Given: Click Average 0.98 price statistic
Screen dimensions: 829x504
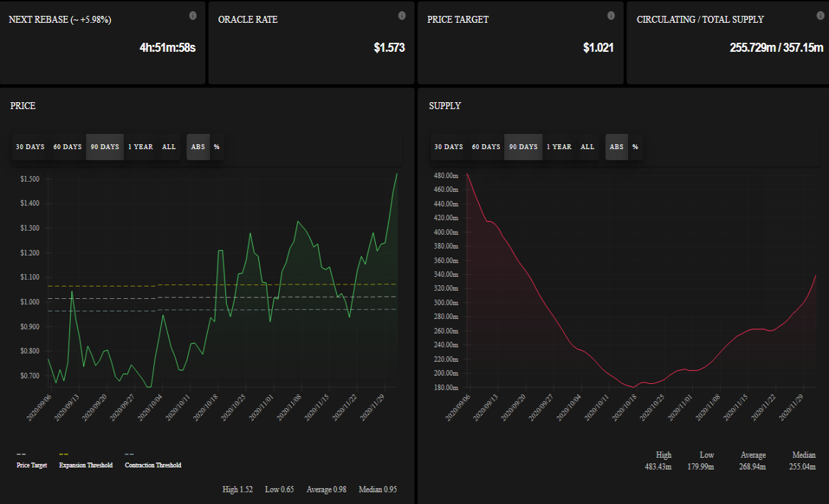Looking at the screenshot, I should [327, 490].
